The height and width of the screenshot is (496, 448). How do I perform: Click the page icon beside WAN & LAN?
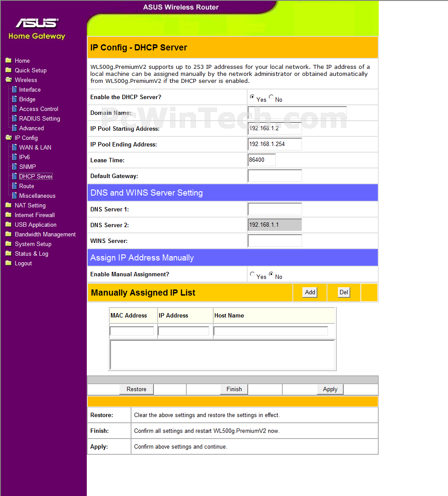(14, 147)
